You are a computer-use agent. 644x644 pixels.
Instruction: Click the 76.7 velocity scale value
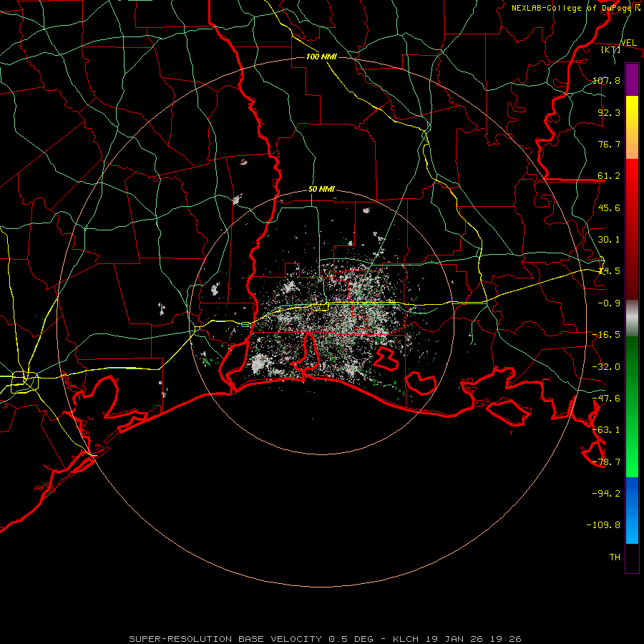pyautogui.click(x=609, y=144)
